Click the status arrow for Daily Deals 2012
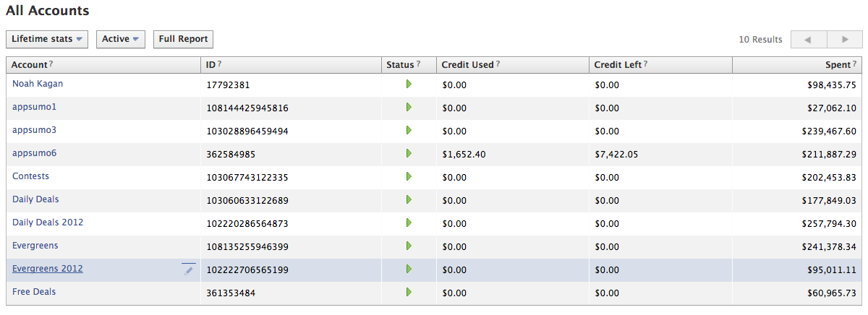 [409, 223]
